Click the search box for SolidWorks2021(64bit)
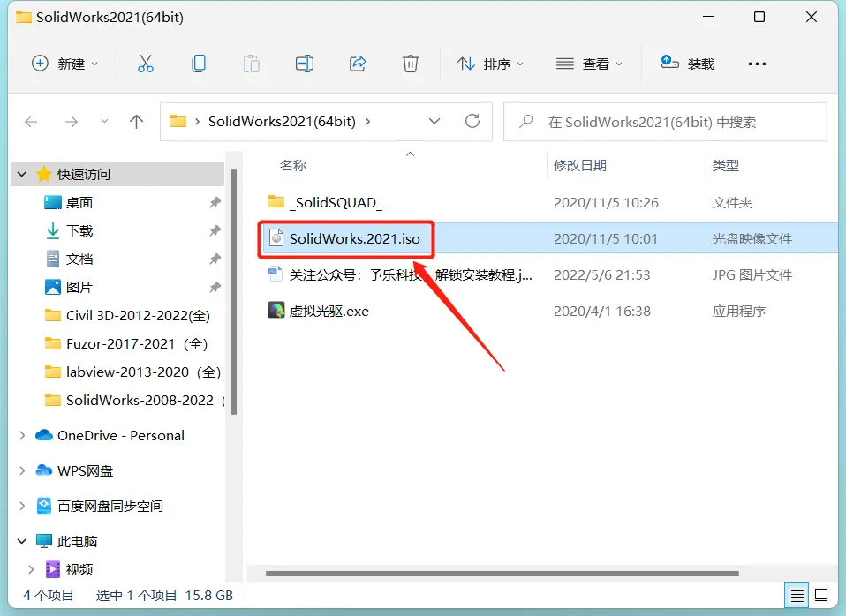 coord(671,122)
